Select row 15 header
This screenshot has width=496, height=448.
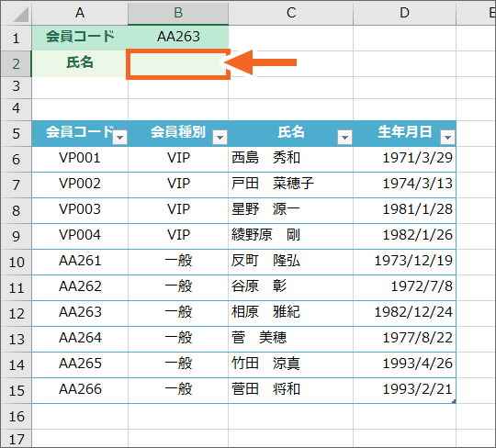16,390
